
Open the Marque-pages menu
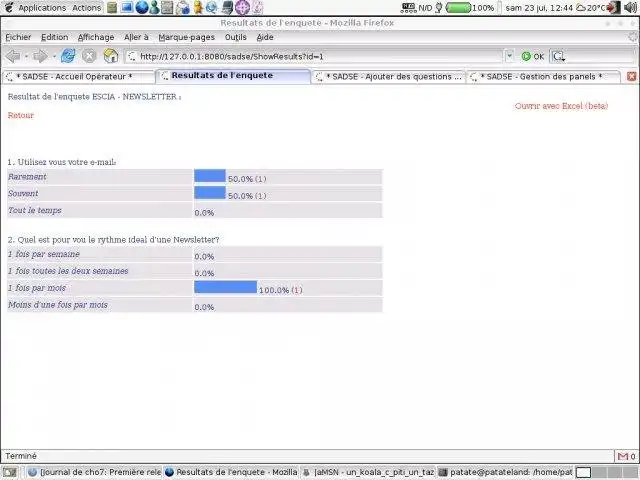(x=187, y=37)
